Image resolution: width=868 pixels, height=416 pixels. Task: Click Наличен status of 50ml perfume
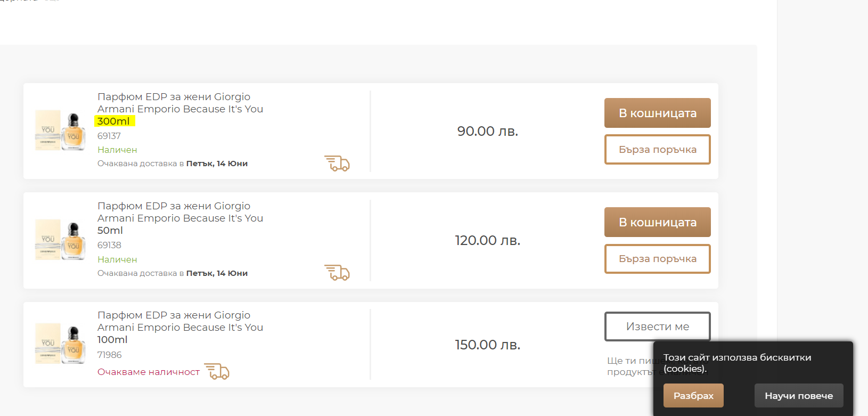pos(117,259)
